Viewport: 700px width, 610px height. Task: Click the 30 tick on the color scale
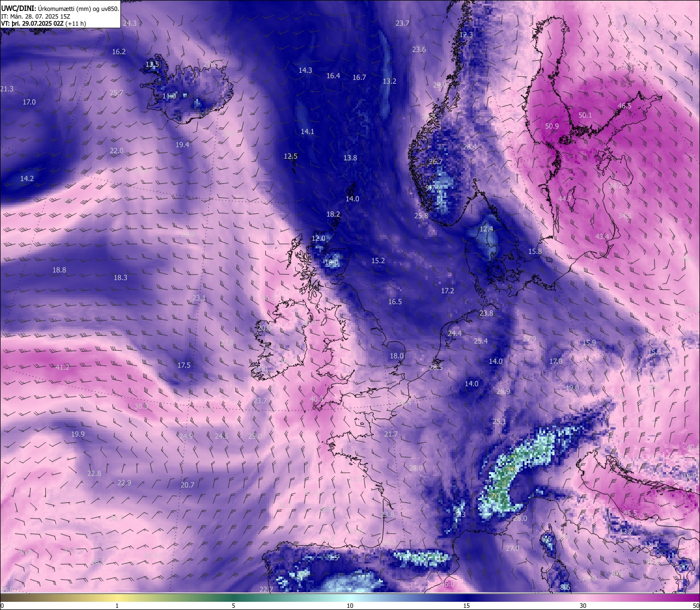click(x=583, y=606)
